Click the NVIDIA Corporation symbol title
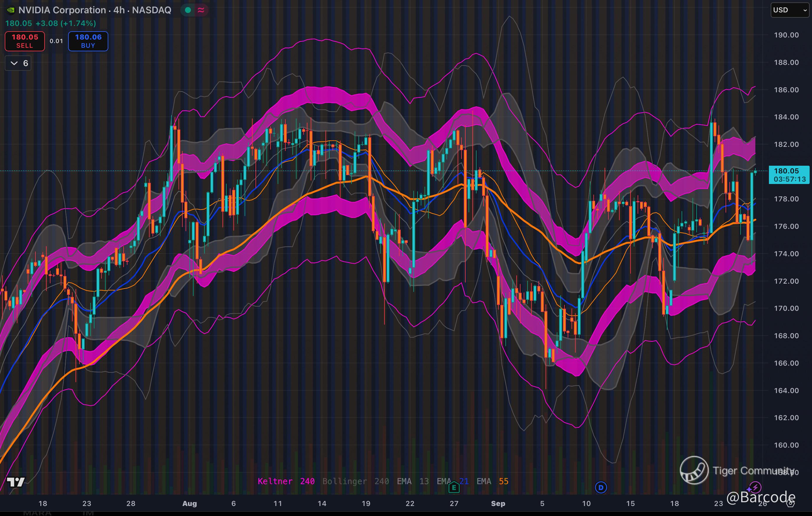 coord(62,10)
